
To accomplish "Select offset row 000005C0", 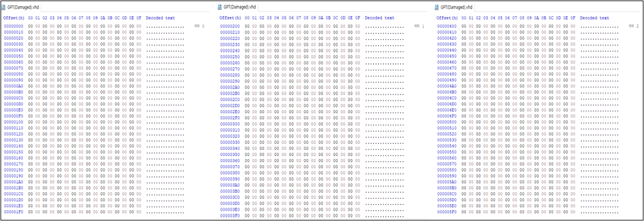I will (447, 194).
